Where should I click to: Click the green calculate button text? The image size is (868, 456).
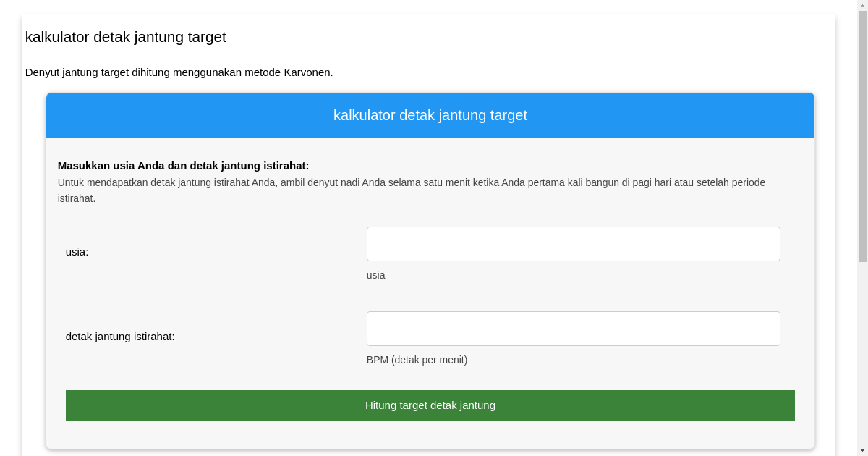coord(430,405)
